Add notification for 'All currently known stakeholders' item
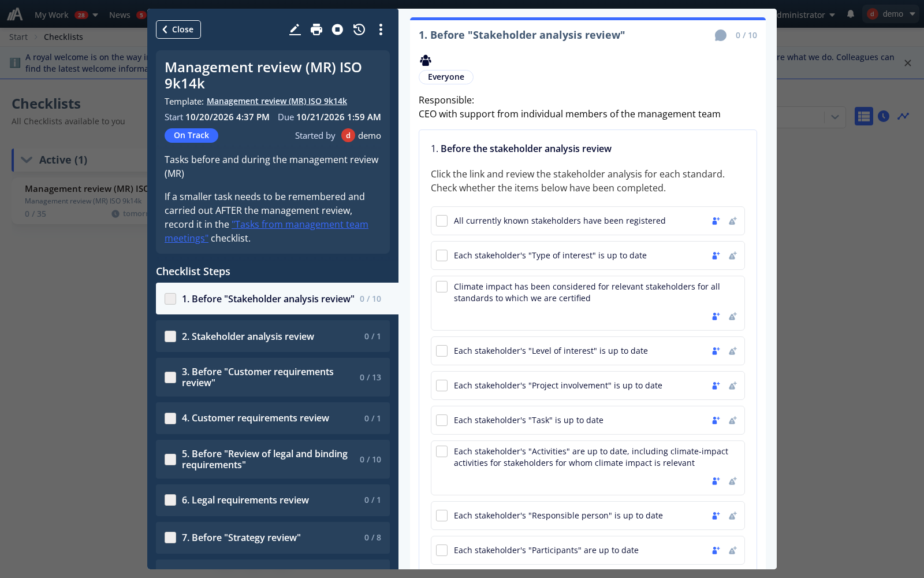Screen dimensions: 924x578 (x=733, y=221)
